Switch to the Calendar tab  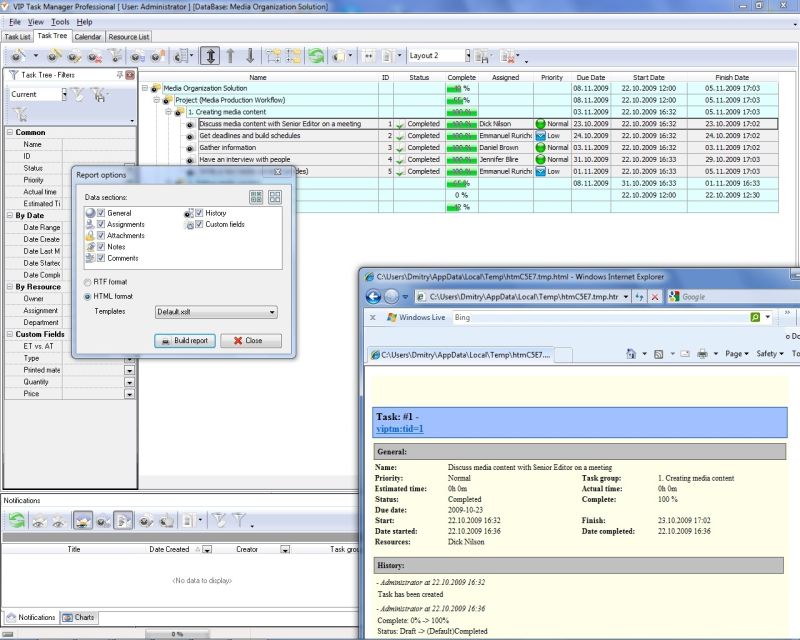pyautogui.click(x=87, y=34)
